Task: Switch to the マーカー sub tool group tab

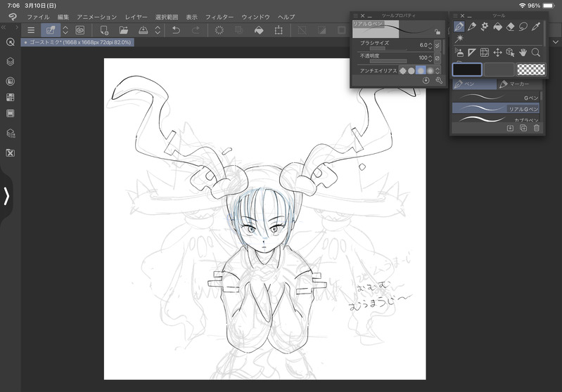Action: pyautogui.click(x=519, y=84)
